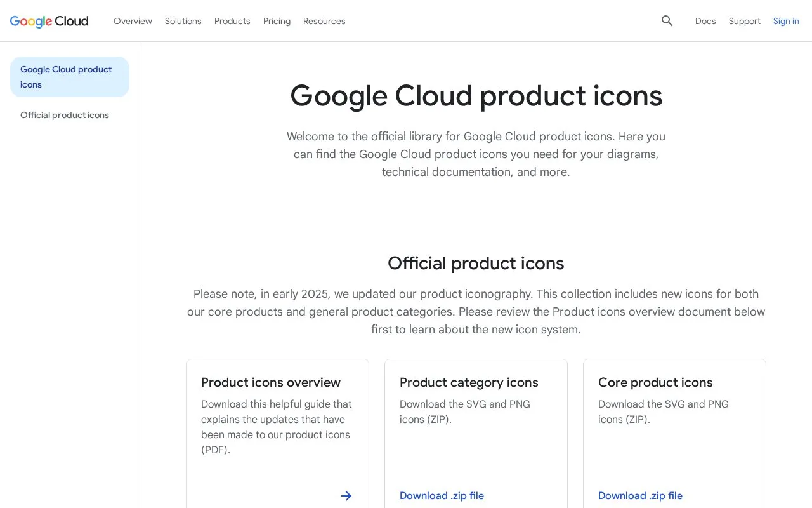
Task: Select Google Cloud product icons sidebar item
Action: pyautogui.click(x=70, y=77)
